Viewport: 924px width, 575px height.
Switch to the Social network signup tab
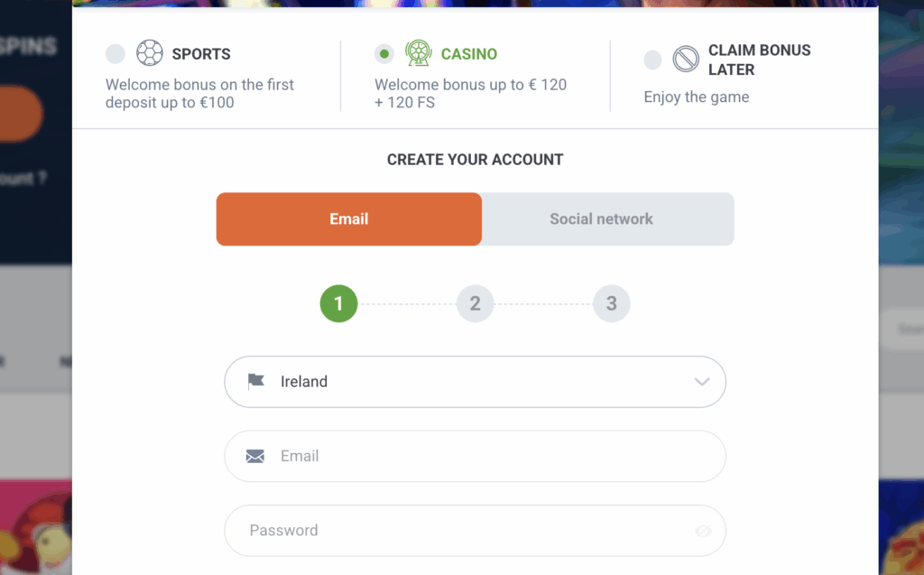click(601, 218)
